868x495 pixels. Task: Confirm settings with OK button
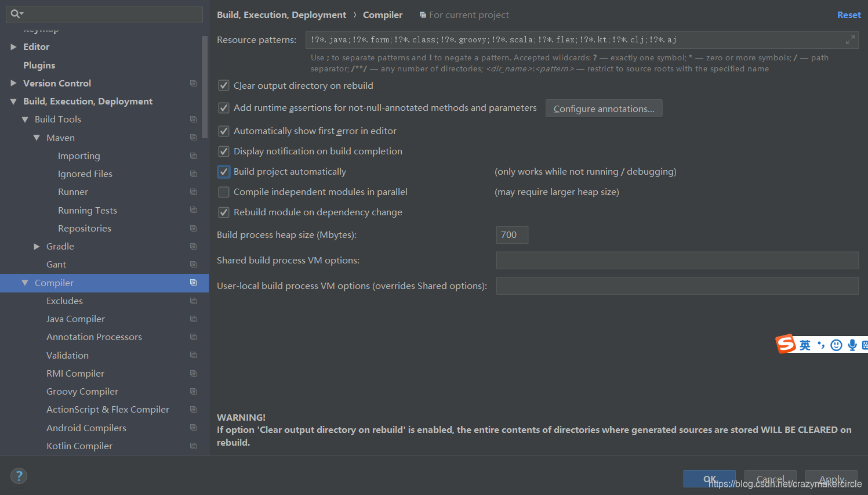(x=709, y=479)
